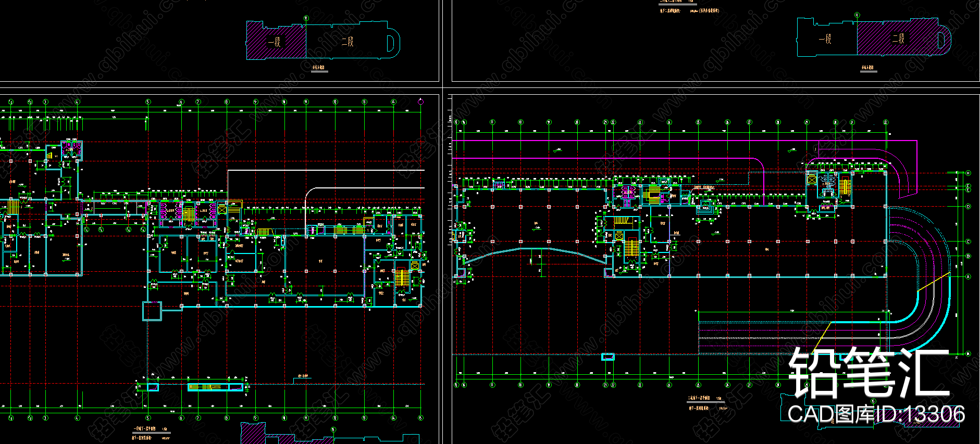Select the left floor plan's underlined drawing title

[x=151, y=429]
